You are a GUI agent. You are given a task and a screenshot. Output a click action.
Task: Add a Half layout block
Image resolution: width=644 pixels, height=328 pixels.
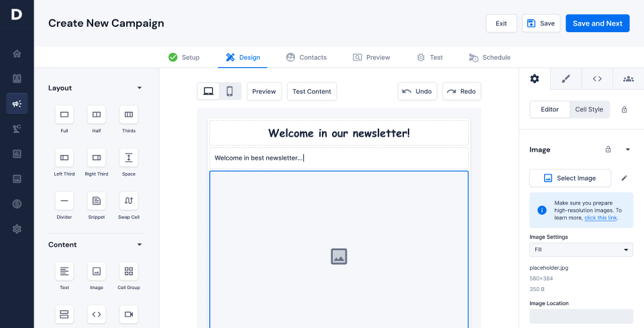pos(97,115)
